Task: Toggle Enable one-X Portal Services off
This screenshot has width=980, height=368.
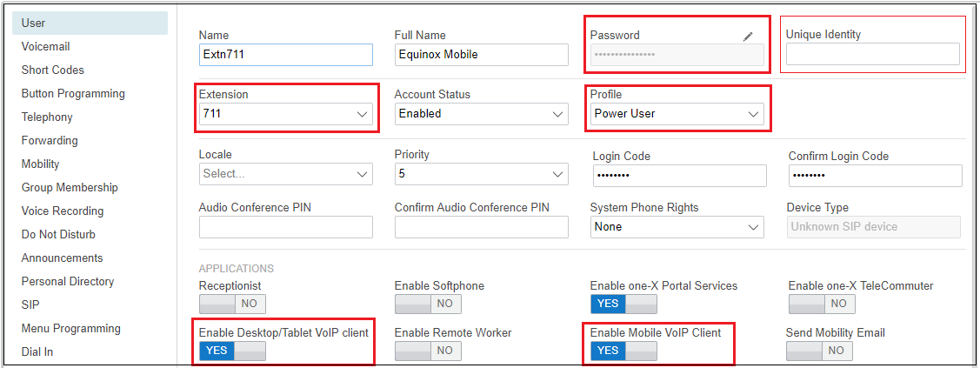Action: 623,304
